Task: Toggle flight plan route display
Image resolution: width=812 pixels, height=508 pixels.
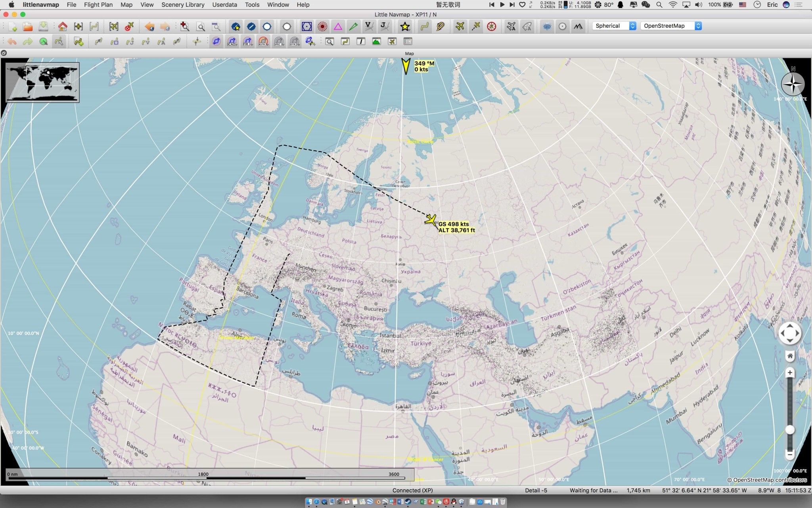Action: [425, 27]
